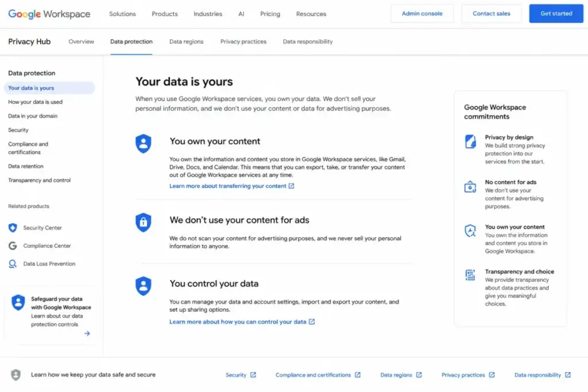Switch to the Overview tab
This screenshot has width=588, height=392.
click(82, 41)
